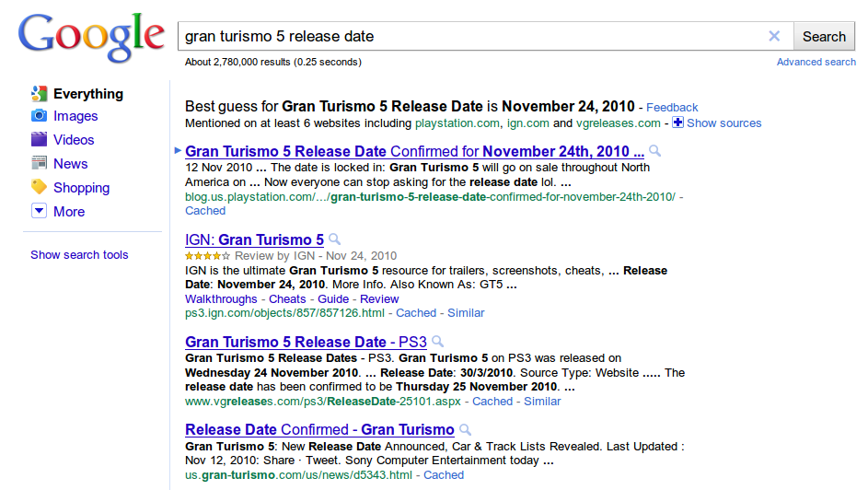Click the Feedback link

[672, 108]
